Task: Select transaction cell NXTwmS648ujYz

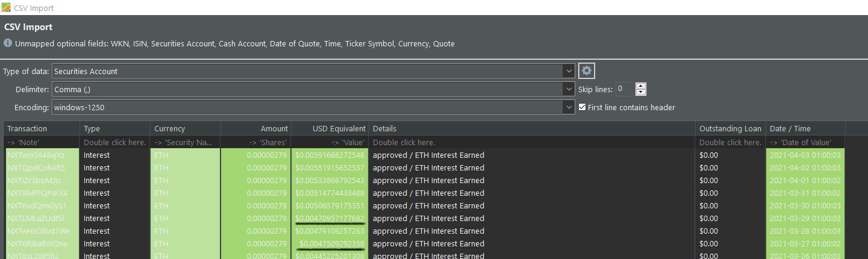Action: [42, 155]
